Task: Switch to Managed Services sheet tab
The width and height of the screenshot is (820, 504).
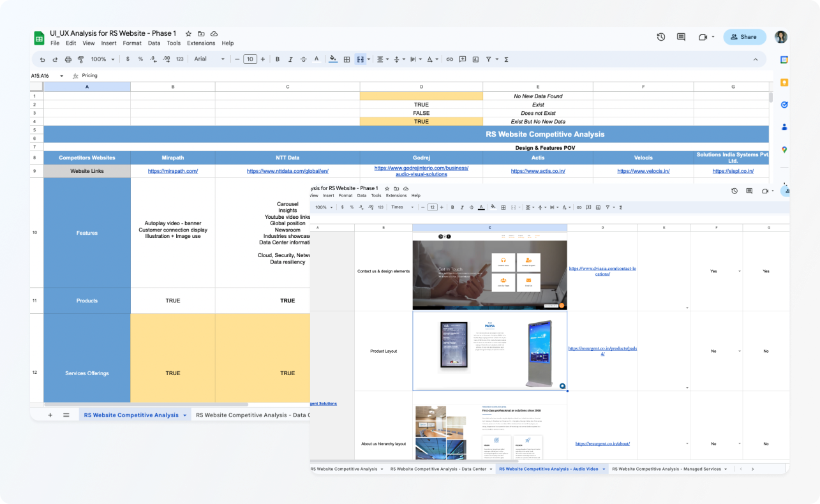Action: click(669, 469)
